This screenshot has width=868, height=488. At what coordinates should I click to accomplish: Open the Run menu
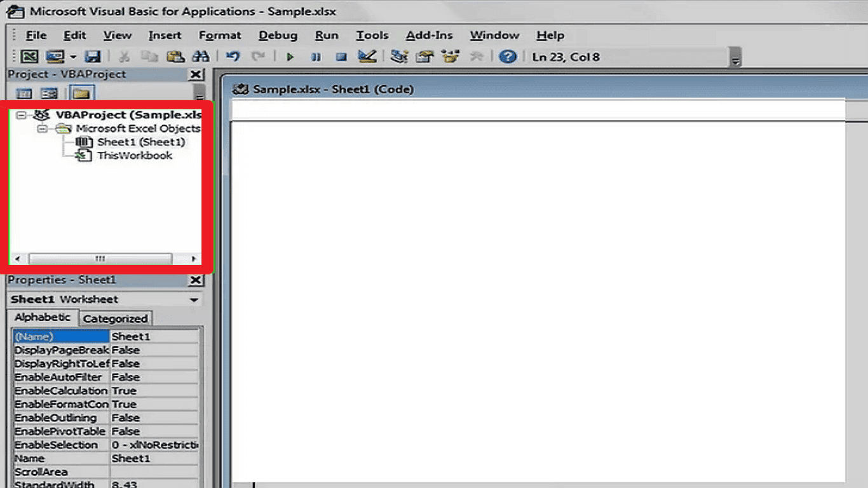[327, 36]
